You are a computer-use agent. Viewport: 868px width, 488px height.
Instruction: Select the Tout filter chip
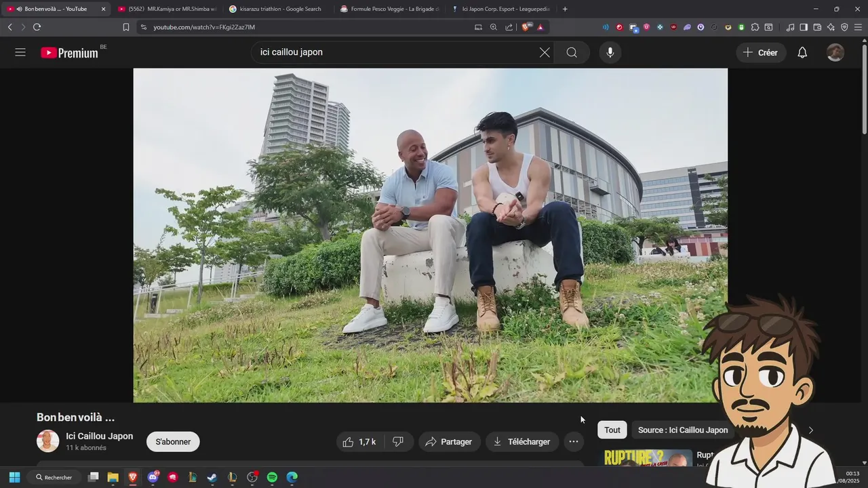tap(612, 430)
